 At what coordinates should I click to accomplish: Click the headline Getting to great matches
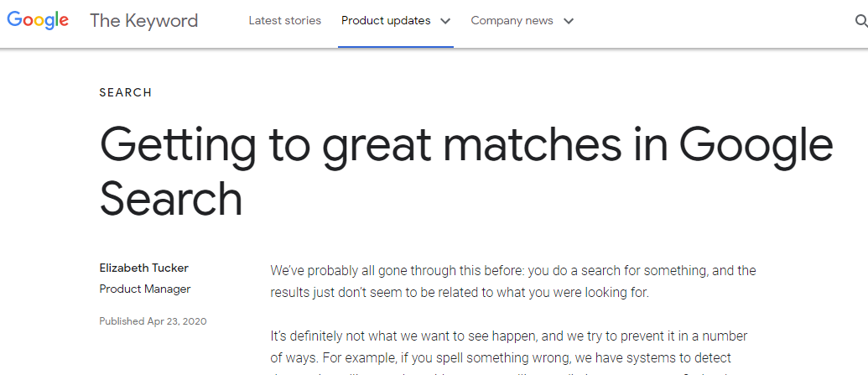(x=466, y=171)
